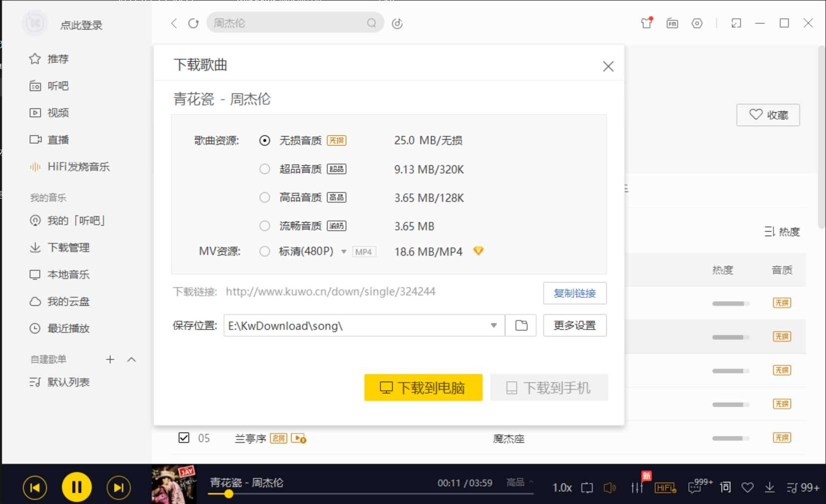Pause the current song
The width and height of the screenshot is (826, 504).
click(76, 487)
